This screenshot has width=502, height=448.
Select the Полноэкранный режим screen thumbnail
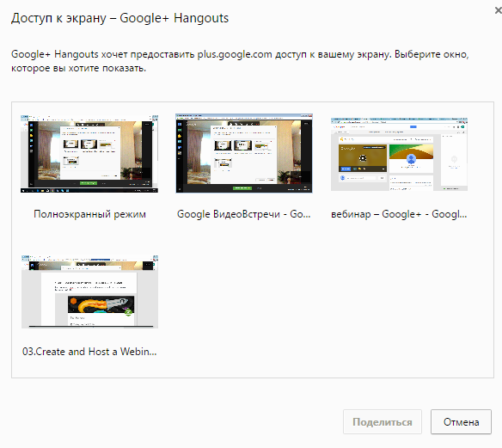click(x=89, y=154)
